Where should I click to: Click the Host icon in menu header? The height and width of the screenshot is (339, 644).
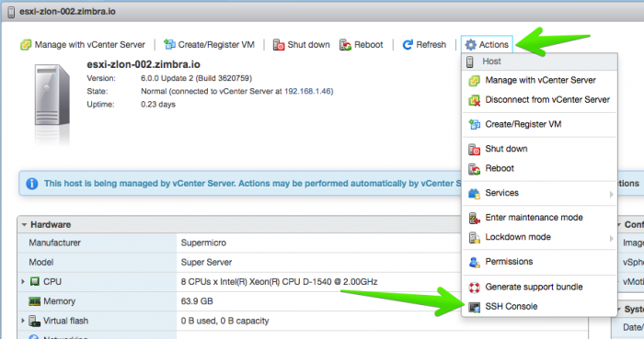click(470, 62)
